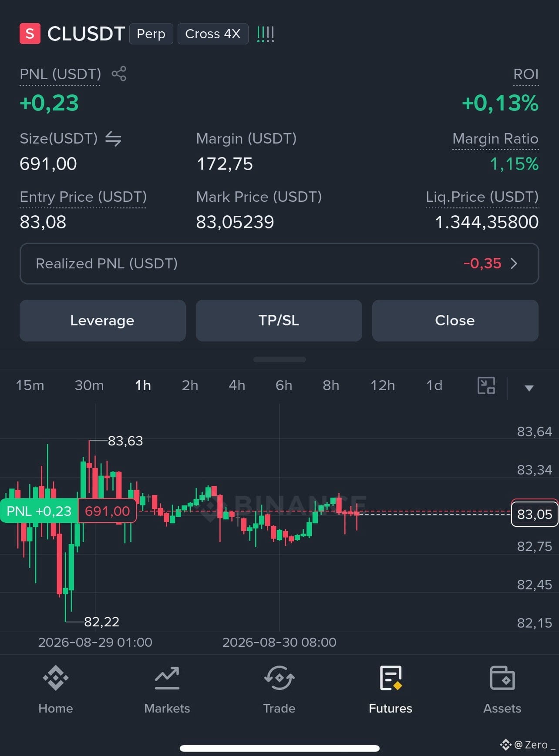
Task: Tap the Margin Ratio value 1,15%
Action: click(515, 164)
